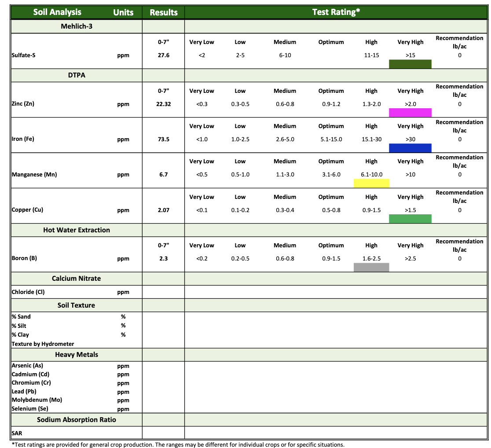Click the Arsenic (As) row label

[27, 366]
